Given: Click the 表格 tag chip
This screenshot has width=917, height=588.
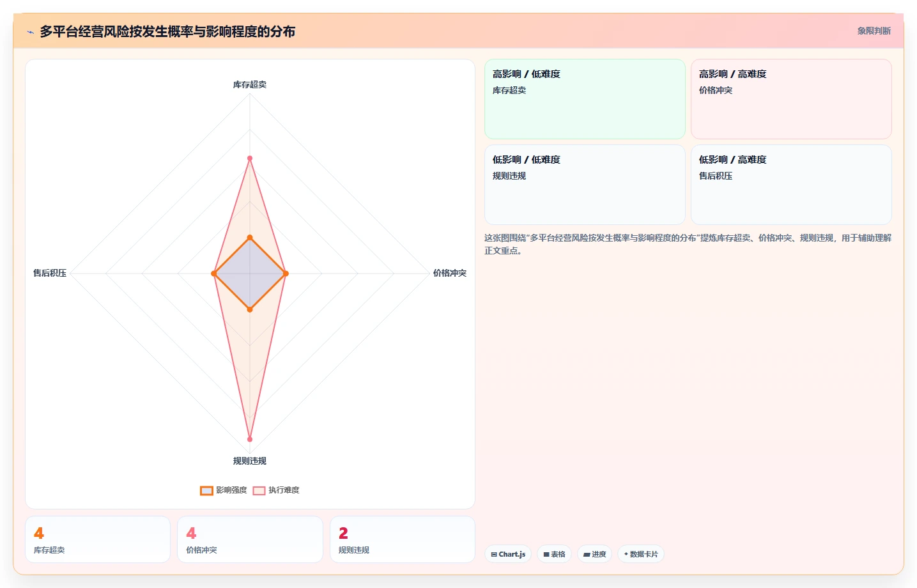Looking at the screenshot, I should [554, 554].
